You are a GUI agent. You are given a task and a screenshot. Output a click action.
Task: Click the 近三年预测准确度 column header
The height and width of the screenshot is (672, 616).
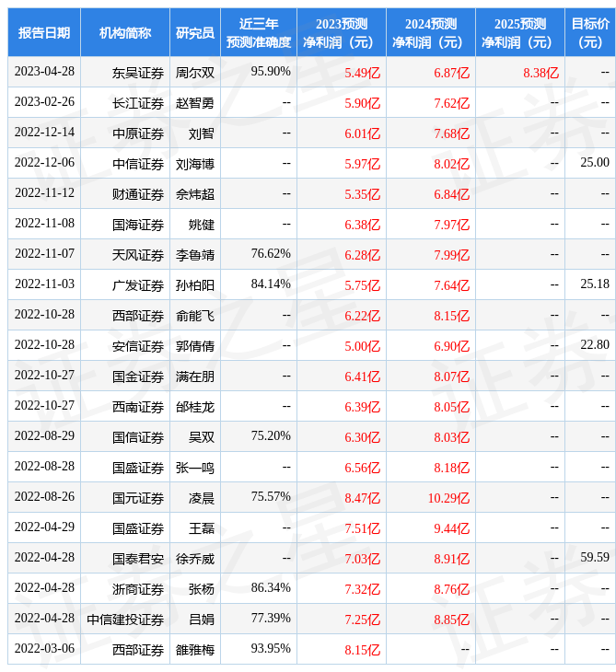point(258,33)
